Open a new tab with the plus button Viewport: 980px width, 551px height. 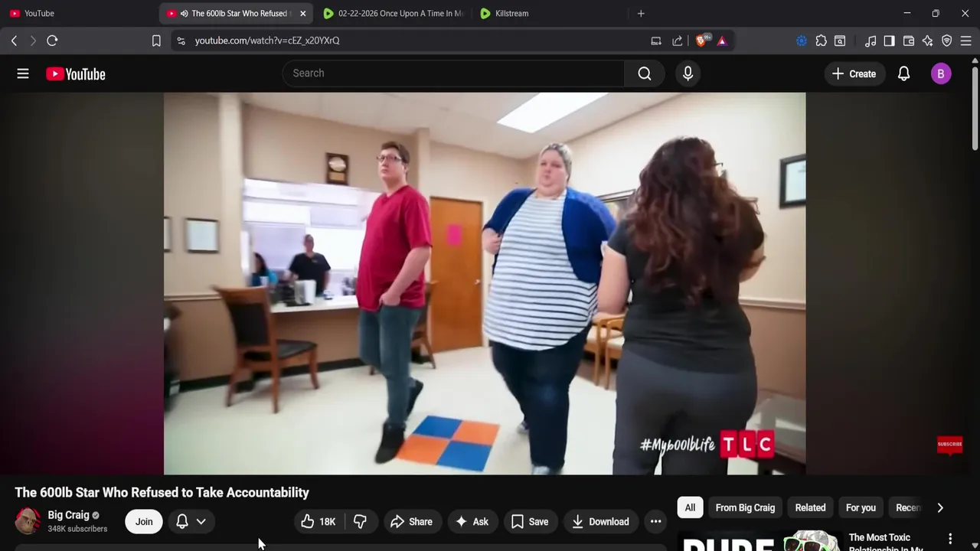641,13
